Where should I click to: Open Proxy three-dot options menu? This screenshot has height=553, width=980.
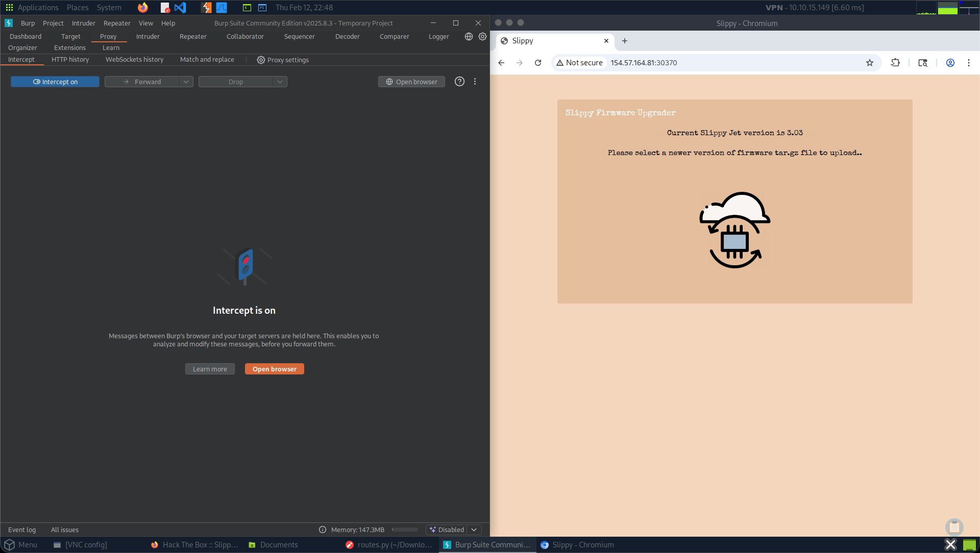(x=475, y=82)
